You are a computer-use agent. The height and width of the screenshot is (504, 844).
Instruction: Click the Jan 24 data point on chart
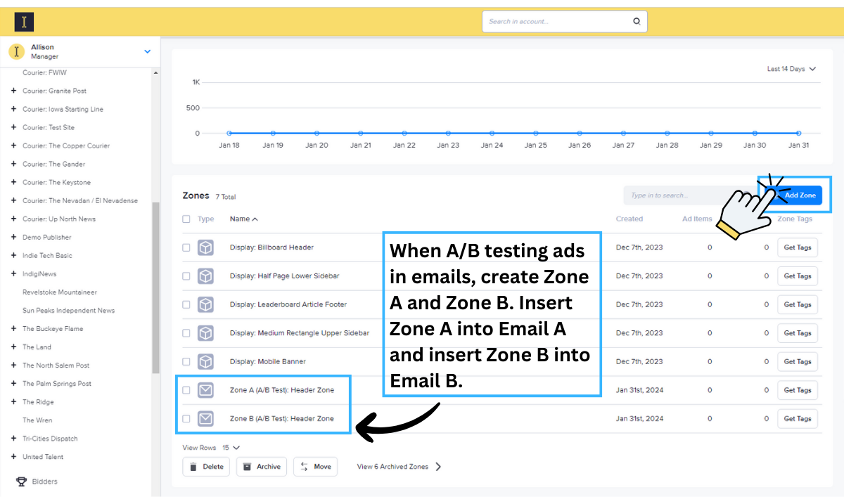point(492,133)
